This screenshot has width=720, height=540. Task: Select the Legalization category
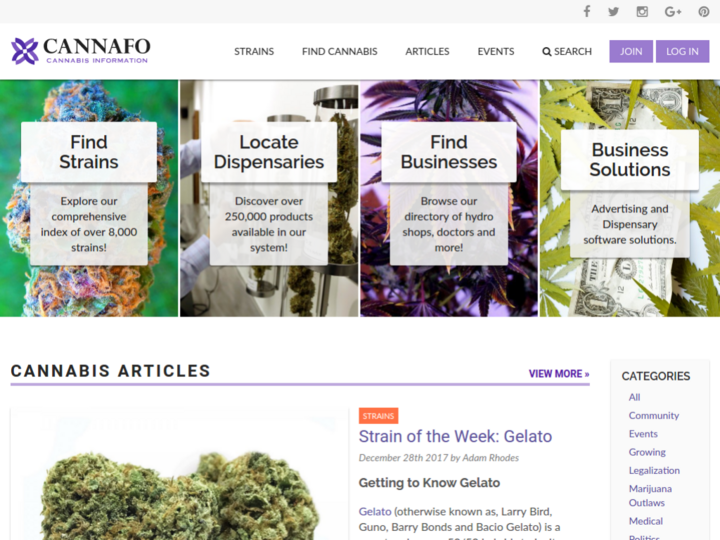pyautogui.click(x=654, y=470)
